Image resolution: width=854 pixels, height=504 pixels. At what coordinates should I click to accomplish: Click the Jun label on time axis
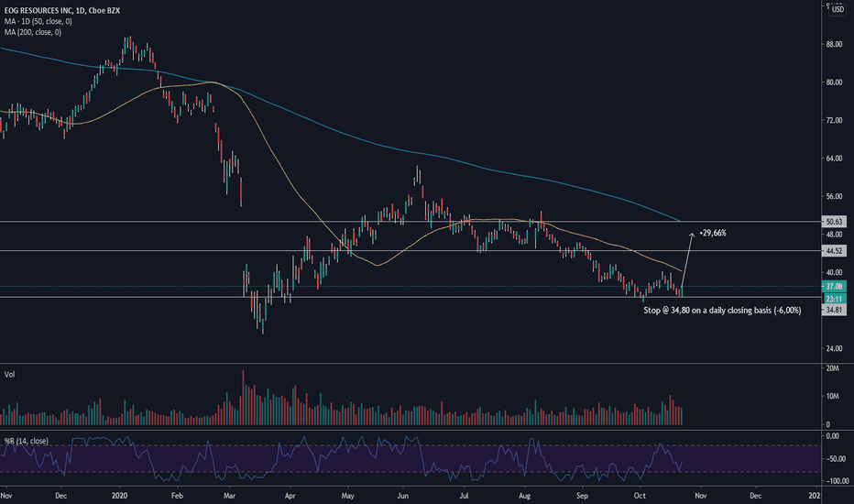403,496
